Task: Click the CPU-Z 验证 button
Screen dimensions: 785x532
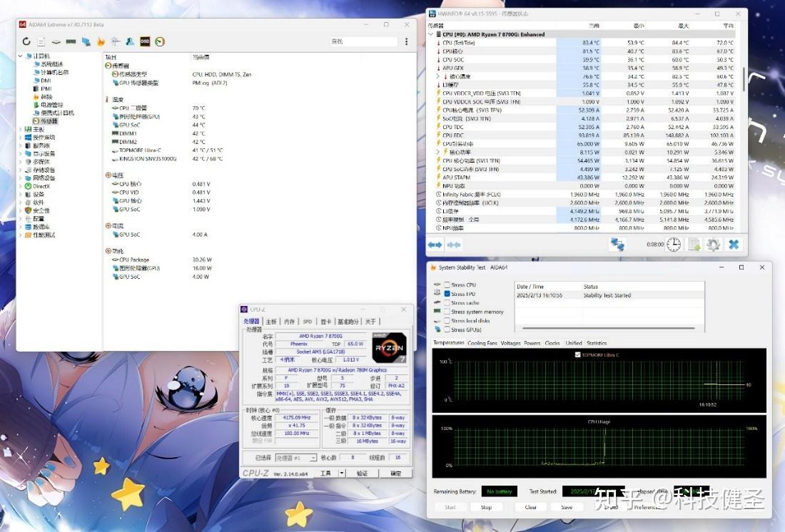Action: pyautogui.click(x=363, y=473)
